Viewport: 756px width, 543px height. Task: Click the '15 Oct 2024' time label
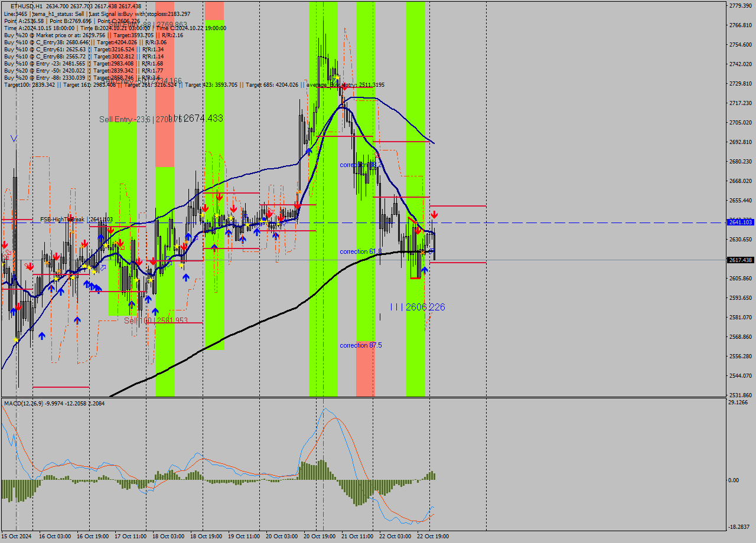(x=16, y=537)
